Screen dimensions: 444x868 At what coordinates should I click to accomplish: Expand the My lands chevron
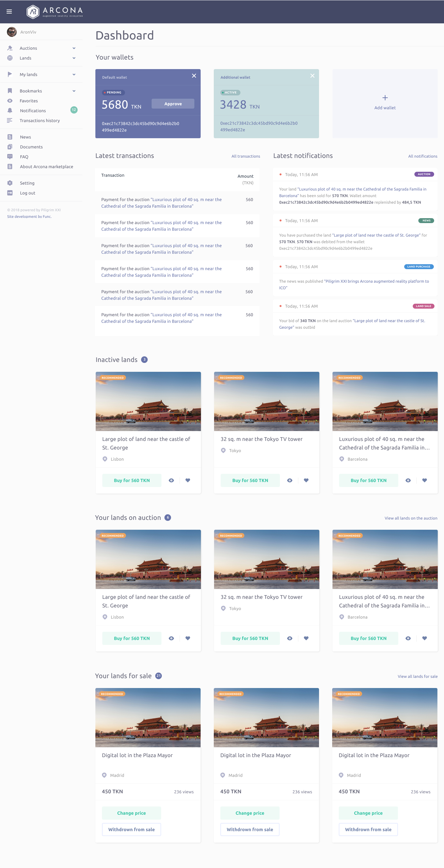coord(74,74)
